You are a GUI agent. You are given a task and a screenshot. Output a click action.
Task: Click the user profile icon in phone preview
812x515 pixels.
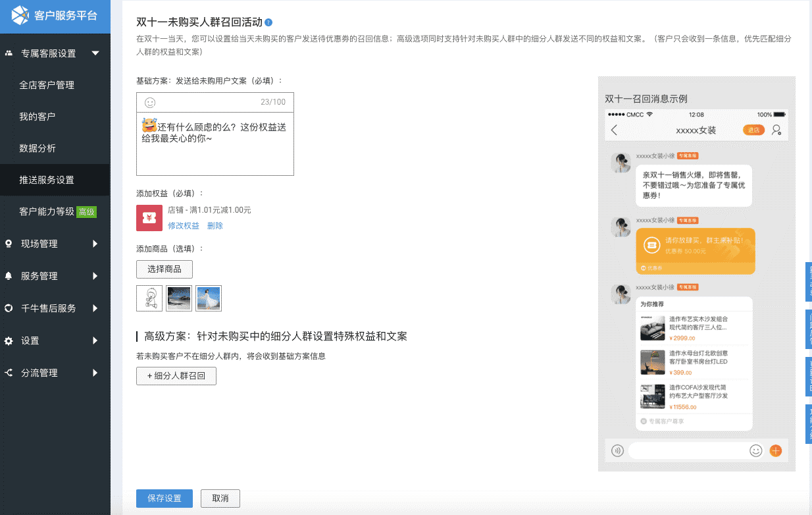(x=777, y=130)
